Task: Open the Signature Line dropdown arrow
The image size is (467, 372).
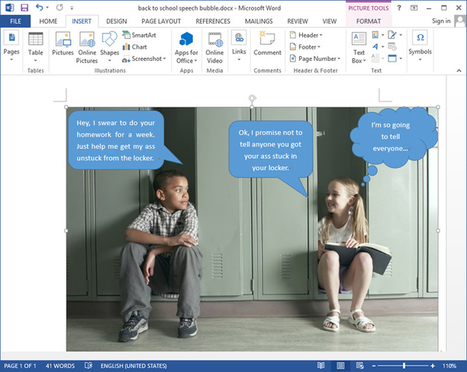Action: [x=400, y=35]
